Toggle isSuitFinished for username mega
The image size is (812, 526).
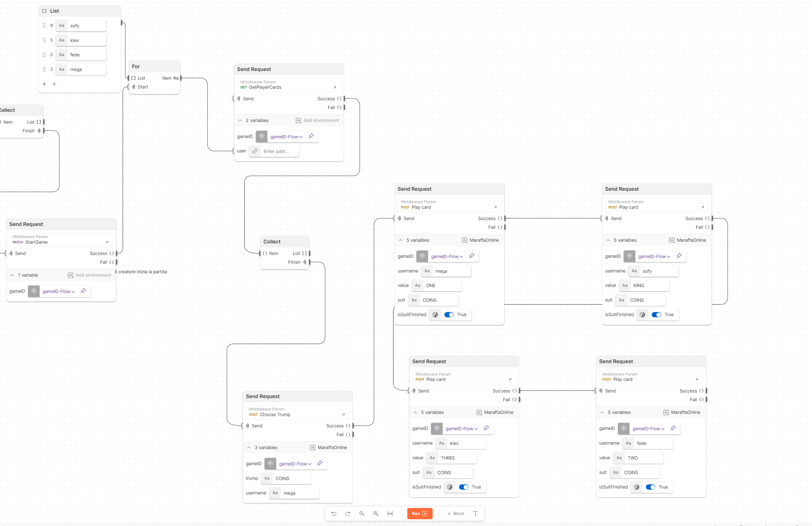[449, 315]
